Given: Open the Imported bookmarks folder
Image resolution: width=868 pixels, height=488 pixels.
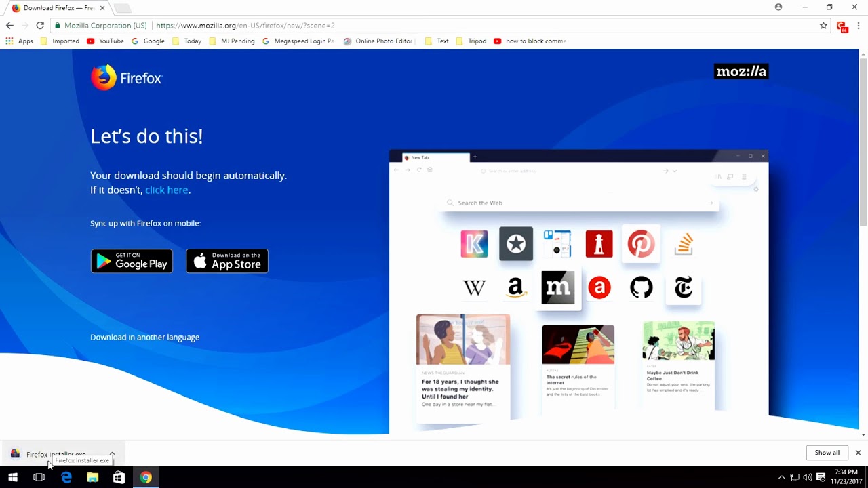Looking at the screenshot, I should pyautogui.click(x=60, y=41).
